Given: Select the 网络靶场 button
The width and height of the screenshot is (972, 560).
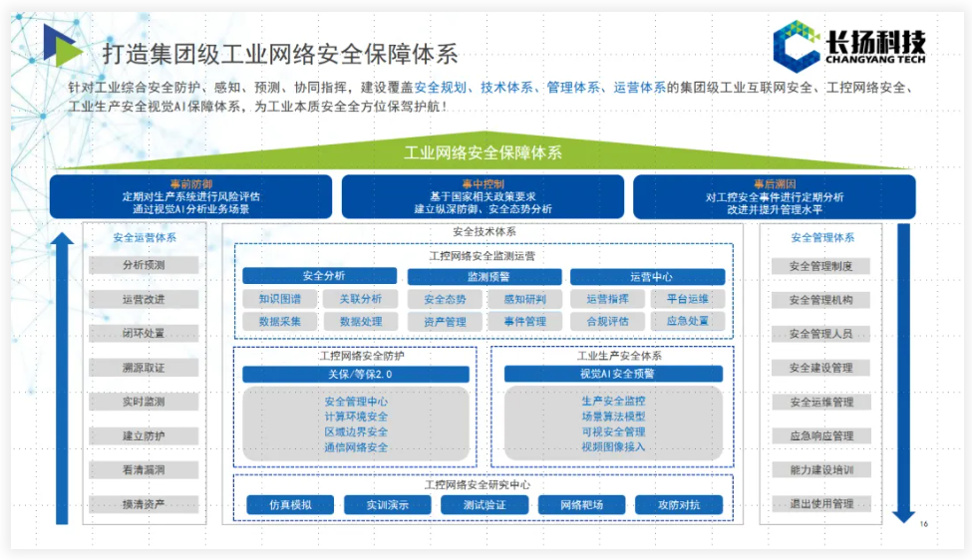Looking at the screenshot, I should pyautogui.click(x=580, y=505).
